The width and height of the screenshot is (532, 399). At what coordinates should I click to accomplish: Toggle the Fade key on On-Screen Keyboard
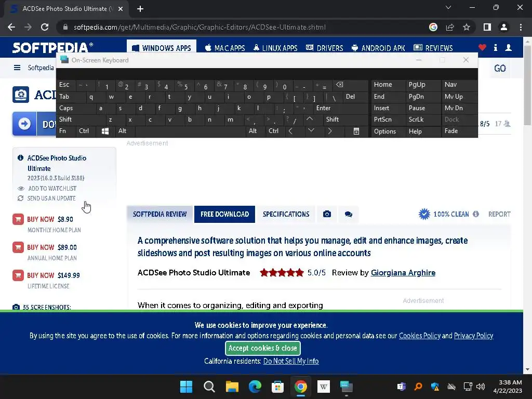pos(459,130)
